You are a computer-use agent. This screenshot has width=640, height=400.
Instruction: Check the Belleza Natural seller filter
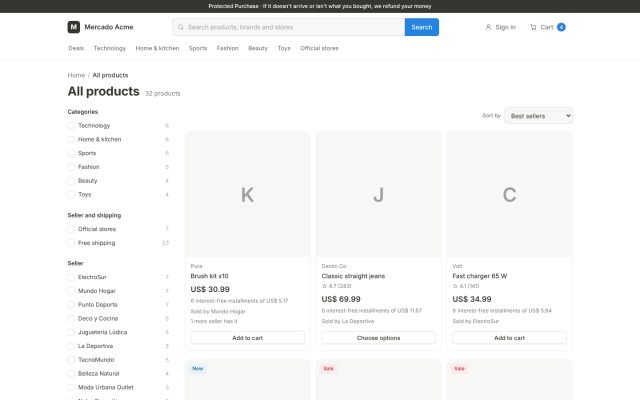(x=71, y=373)
